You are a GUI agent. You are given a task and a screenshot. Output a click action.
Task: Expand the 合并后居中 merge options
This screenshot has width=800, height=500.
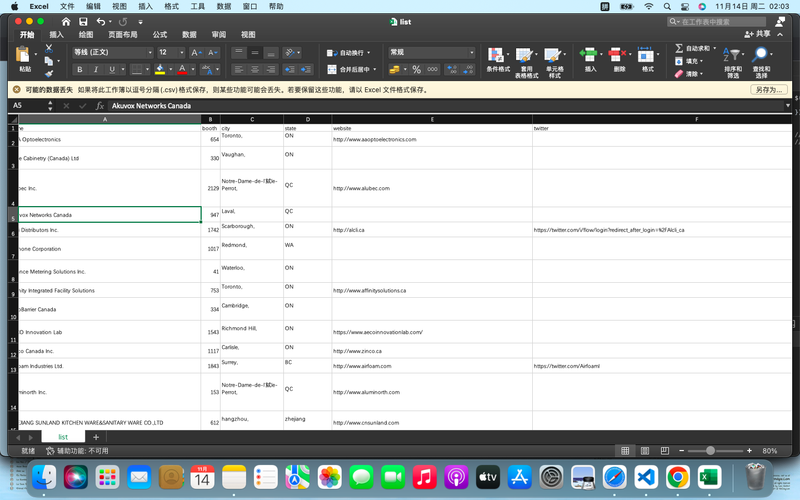point(375,69)
